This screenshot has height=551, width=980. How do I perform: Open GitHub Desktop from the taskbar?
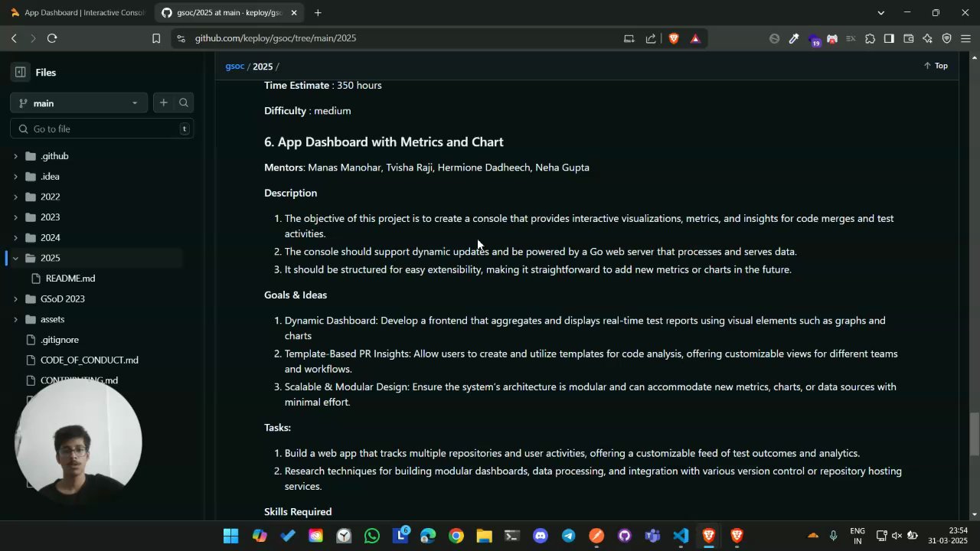(625, 536)
